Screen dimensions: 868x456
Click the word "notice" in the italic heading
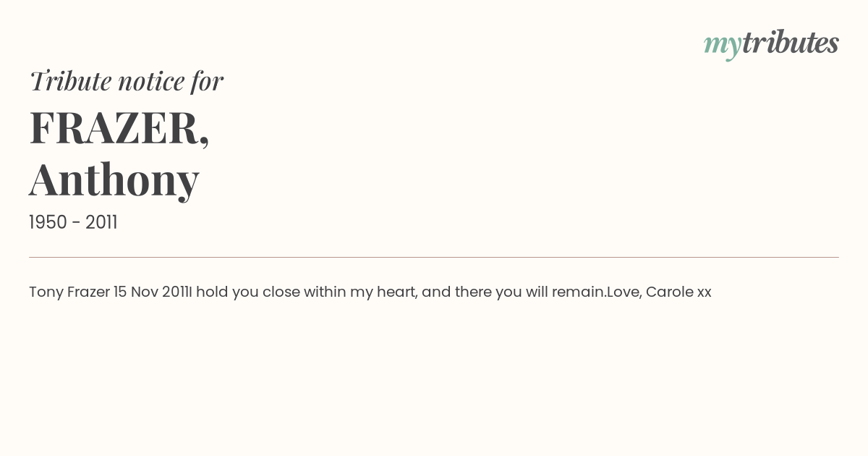[150, 81]
